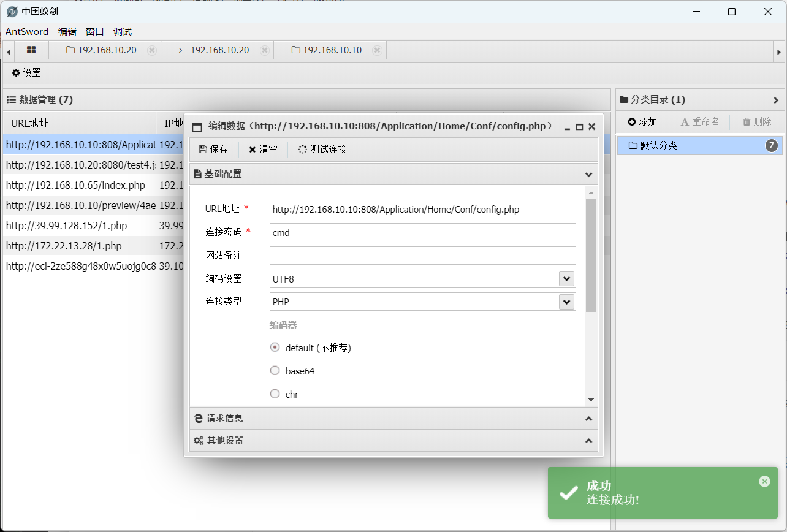Click the dialog's vertical scrollbar thumb
The height and width of the screenshot is (532, 787).
(591, 254)
